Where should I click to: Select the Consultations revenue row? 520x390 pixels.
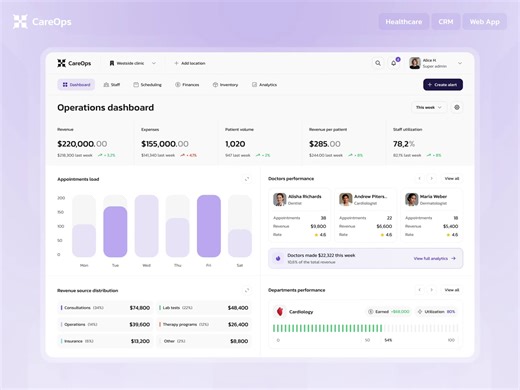pyautogui.click(x=105, y=308)
